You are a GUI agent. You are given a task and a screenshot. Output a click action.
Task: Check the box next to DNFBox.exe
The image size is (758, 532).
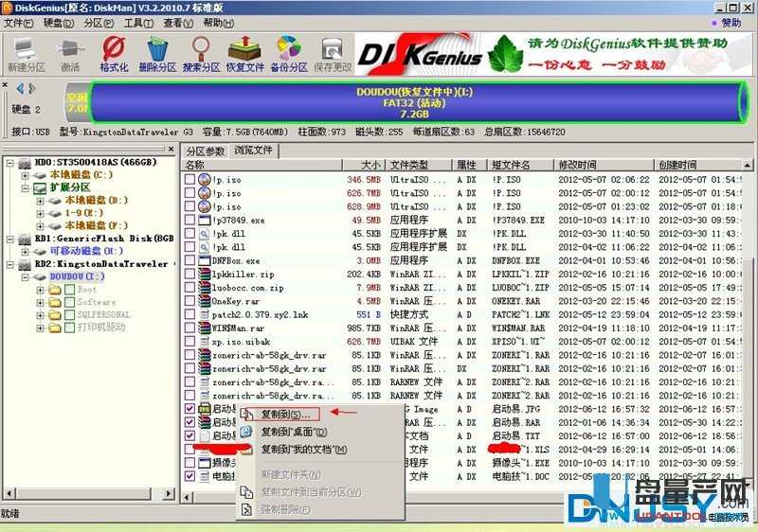click(189, 260)
